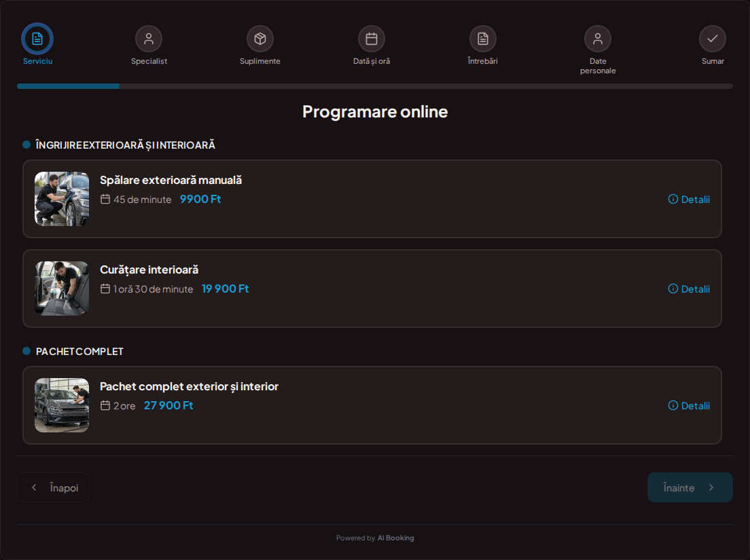
Task: Click the calendar icon beside 45 de minute
Action: 105,200
